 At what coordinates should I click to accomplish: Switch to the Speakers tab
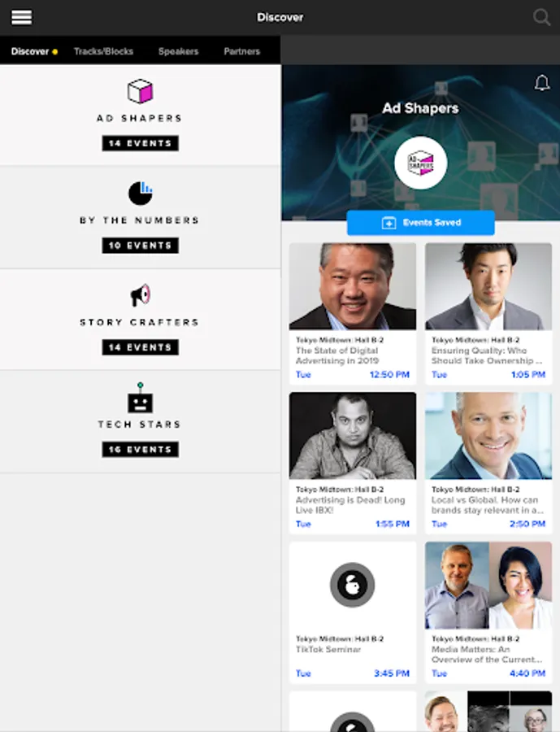178,51
